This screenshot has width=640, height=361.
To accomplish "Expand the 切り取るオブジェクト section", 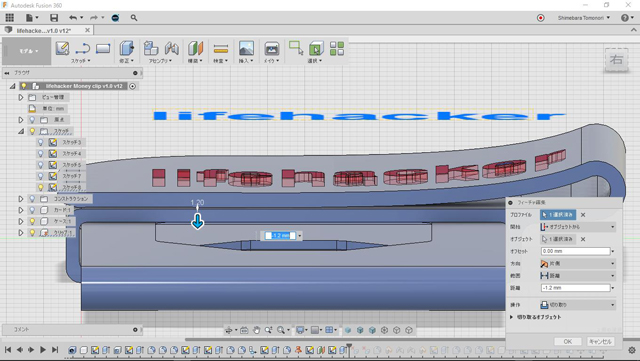I will (x=511, y=317).
